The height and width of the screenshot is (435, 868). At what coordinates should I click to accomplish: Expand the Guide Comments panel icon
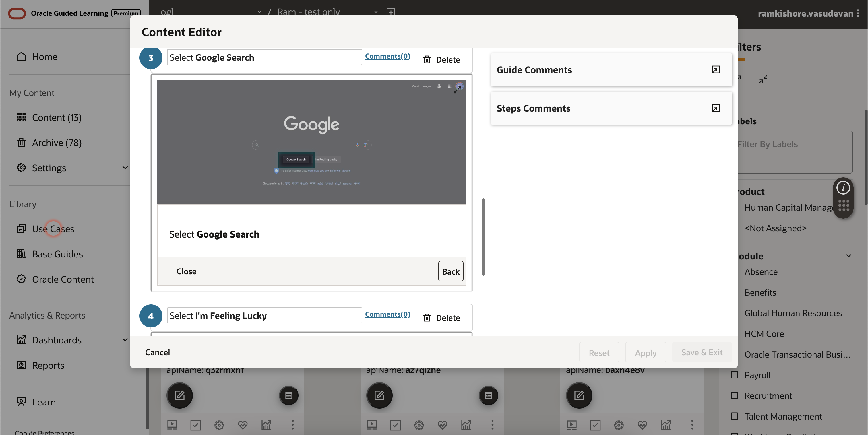click(716, 69)
